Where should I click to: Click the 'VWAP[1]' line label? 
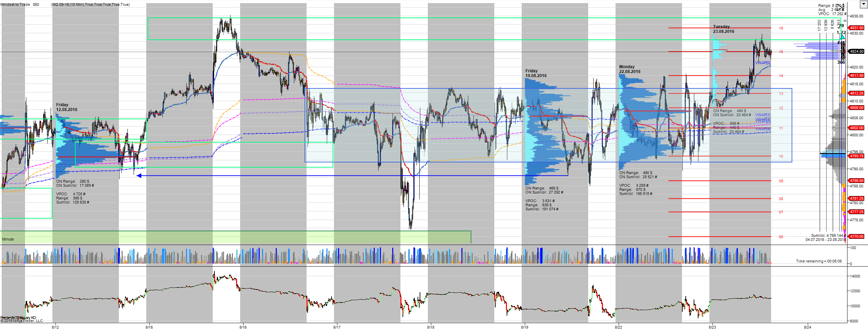click(762, 115)
